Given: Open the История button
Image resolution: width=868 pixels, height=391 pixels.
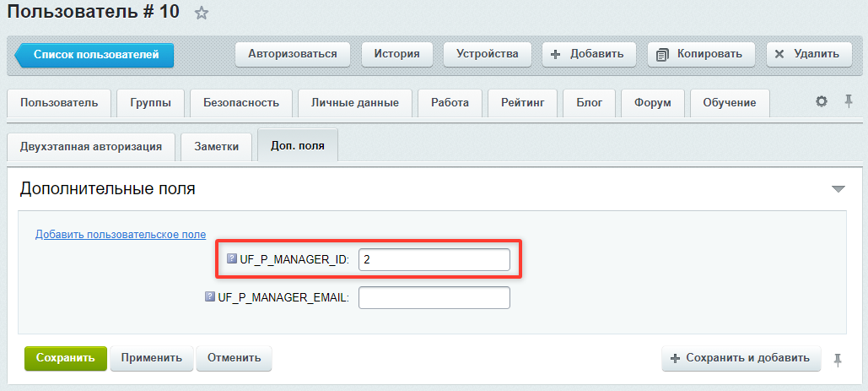Looking at the screenshot, I should click(396, 54).
